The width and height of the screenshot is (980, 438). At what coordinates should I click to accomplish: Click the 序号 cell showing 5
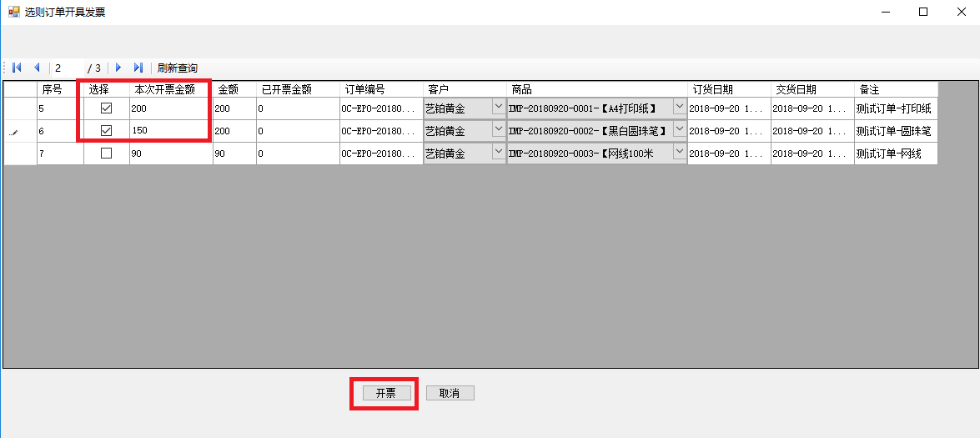click(61, 108)
